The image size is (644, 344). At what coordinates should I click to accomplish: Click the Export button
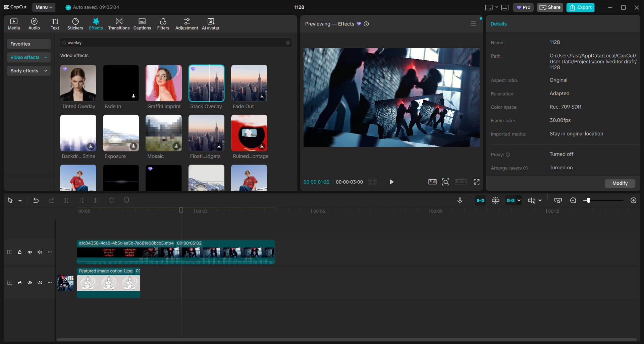[x=580, y=7]
